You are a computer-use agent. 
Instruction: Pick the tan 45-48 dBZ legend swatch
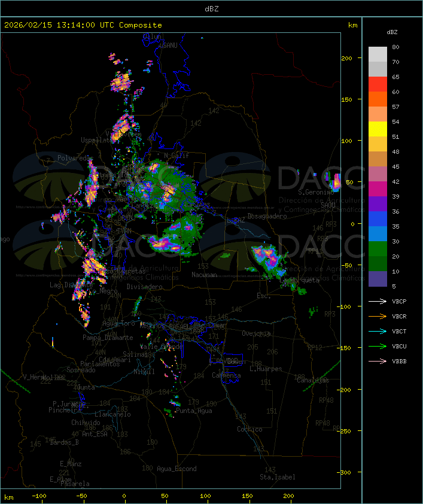(x=378, y=159)
